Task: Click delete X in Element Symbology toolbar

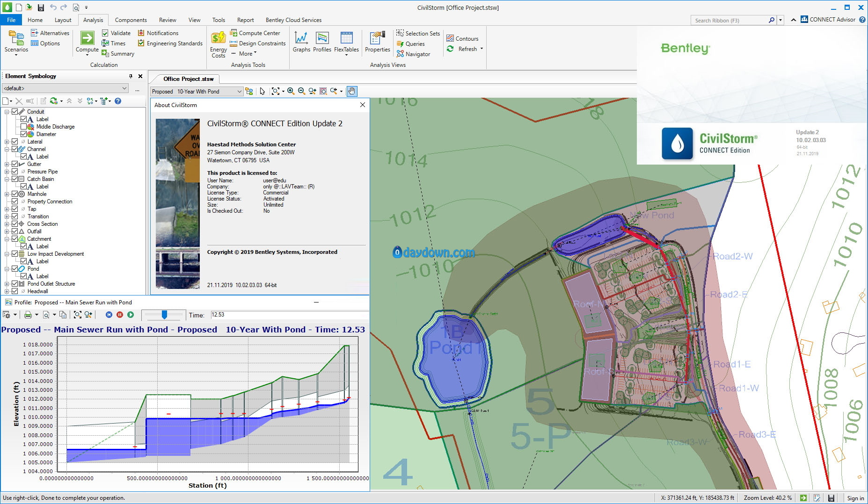Action: [x=19, y=101]
